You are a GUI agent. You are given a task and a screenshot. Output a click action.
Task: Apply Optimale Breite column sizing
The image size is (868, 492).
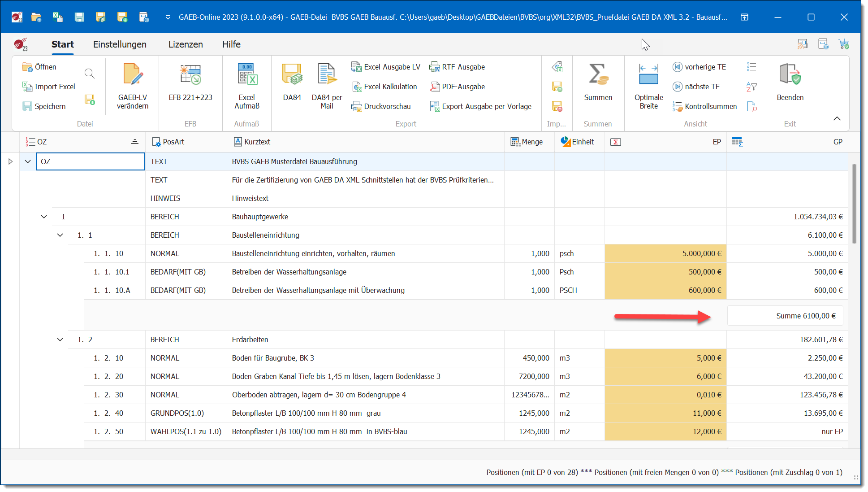pyautogui.click(x=648, y=75)
